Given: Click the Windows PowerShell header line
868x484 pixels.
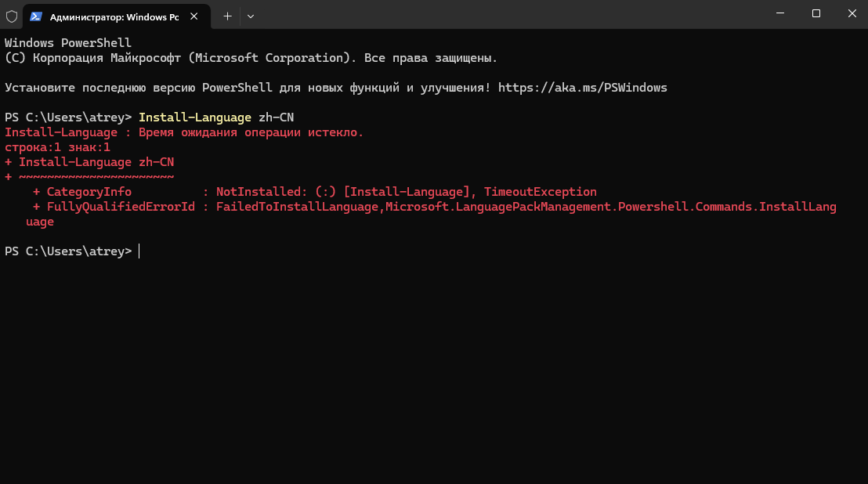Looking at the screenshot, I should click(68, 42).
